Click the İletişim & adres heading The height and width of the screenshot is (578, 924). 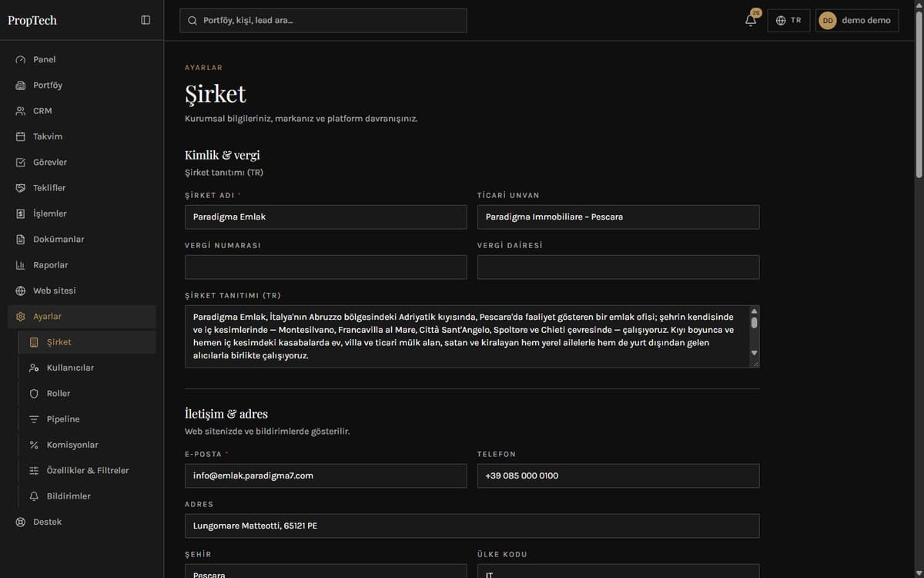[x=226, y=414]
